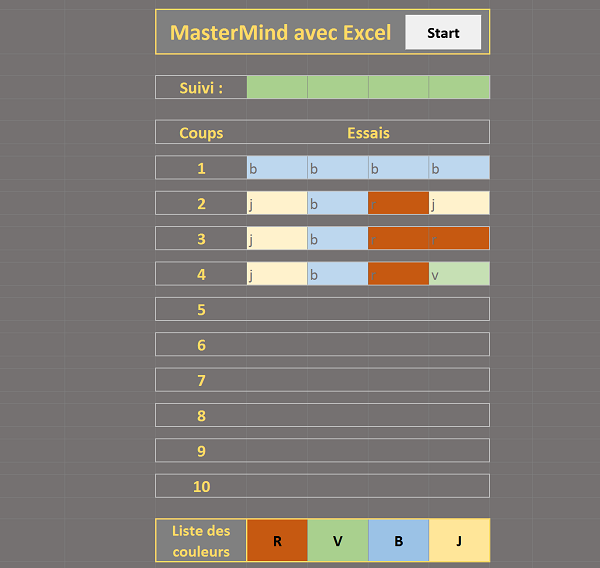Click the Start button
Viewport: 600px width, 568px height.
click(443, 33)
